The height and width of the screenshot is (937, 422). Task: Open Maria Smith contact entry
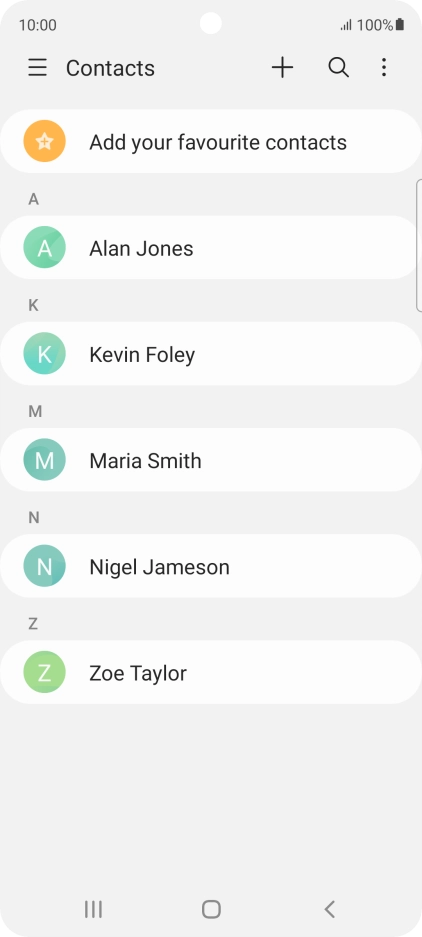[211, 460]
